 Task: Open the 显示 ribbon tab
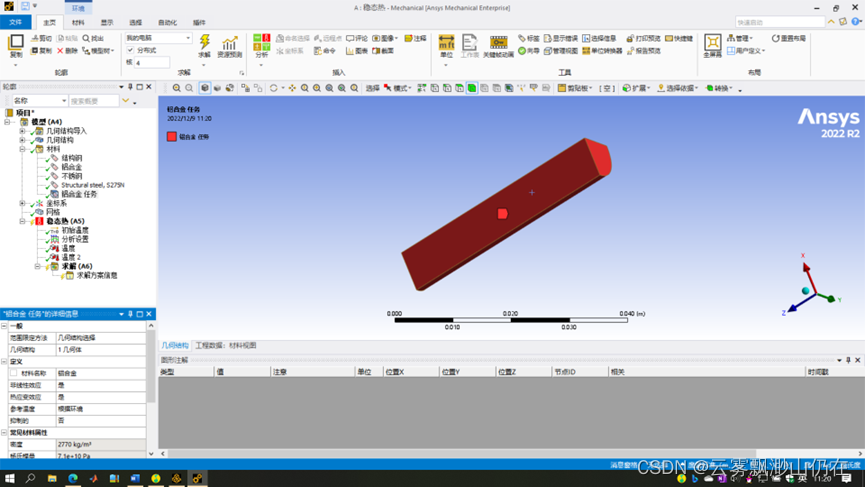coord(106,22)
